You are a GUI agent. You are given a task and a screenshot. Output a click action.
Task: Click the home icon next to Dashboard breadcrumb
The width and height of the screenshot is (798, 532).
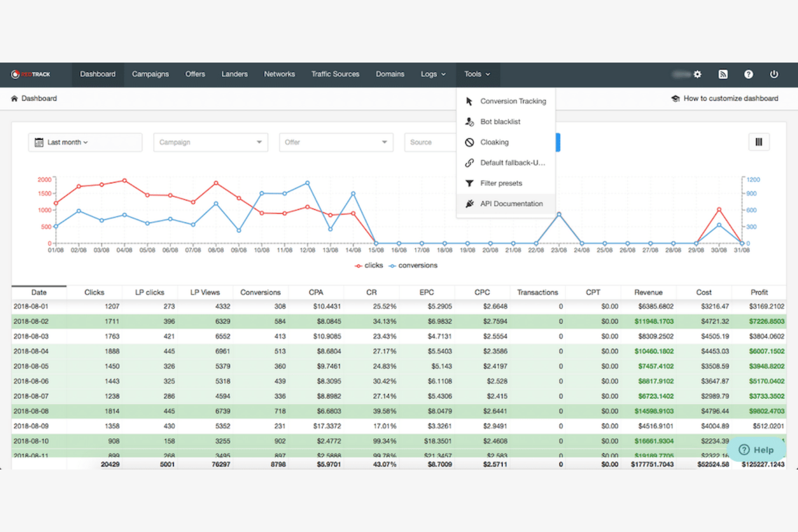tap(13, 98)
